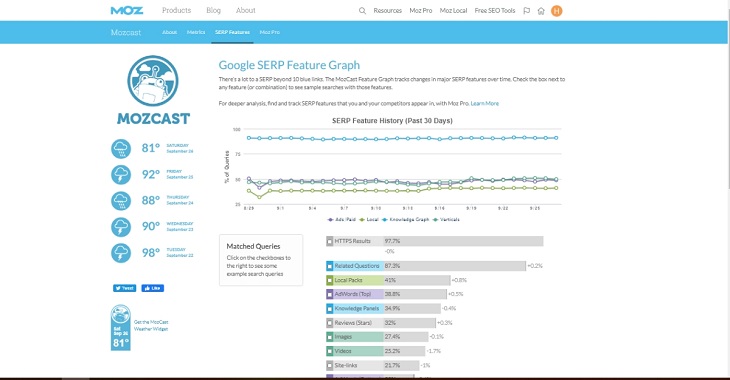Open the search magnifier icon
Screen dimensions: 730x380
pyautogui.click(x=362, y=11)
